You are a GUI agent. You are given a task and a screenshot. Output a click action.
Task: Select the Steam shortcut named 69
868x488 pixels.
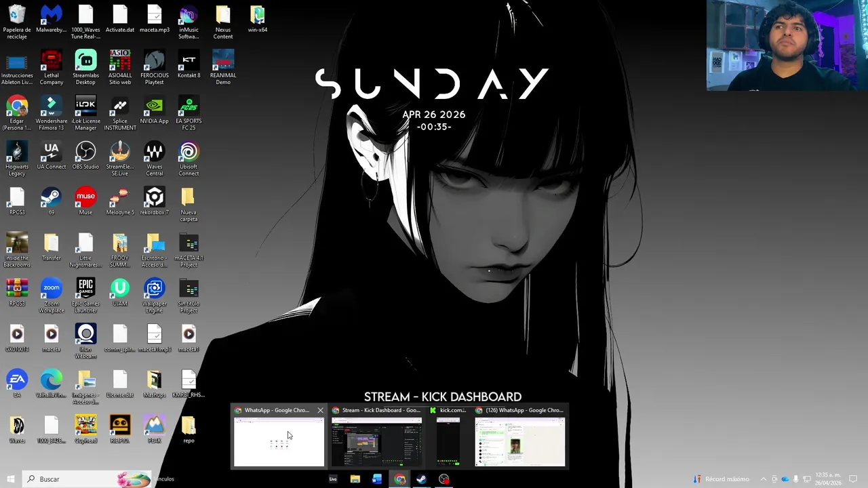click(x=52, y=201)
